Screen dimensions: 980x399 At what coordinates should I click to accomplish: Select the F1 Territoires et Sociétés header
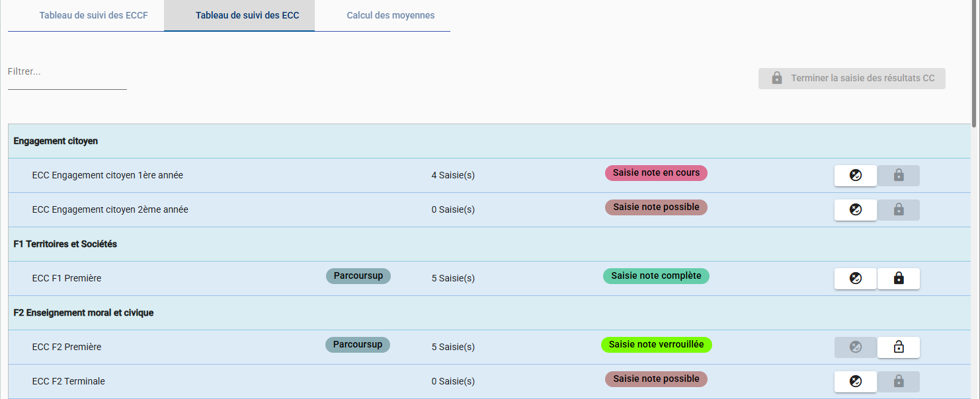coord(490,244)
